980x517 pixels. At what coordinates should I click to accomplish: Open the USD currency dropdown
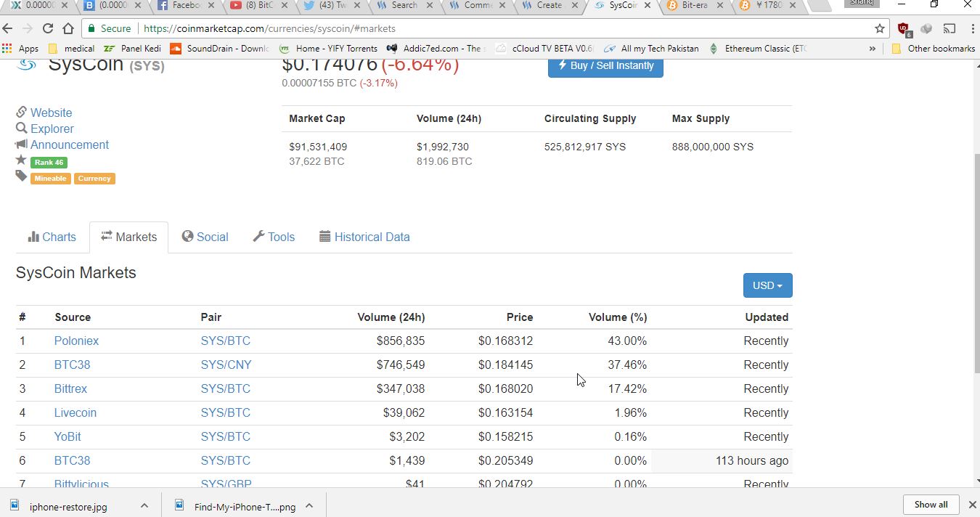pyautogui.click(x=767, y=285)
